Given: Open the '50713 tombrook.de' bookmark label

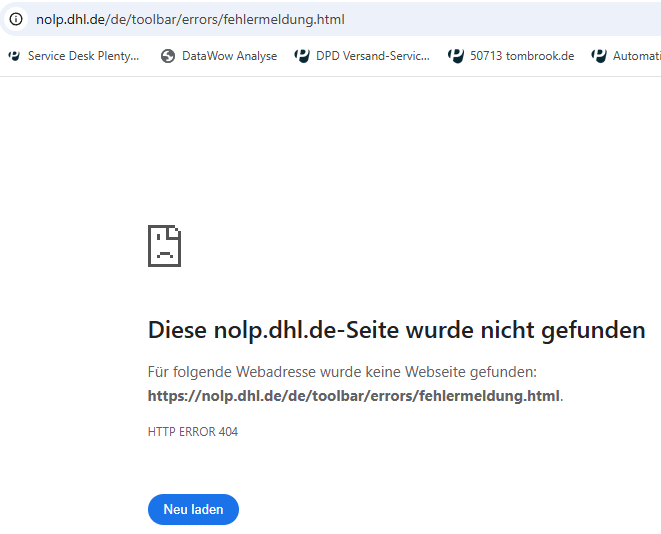Looking at the screenshot, I should (522, 56).
